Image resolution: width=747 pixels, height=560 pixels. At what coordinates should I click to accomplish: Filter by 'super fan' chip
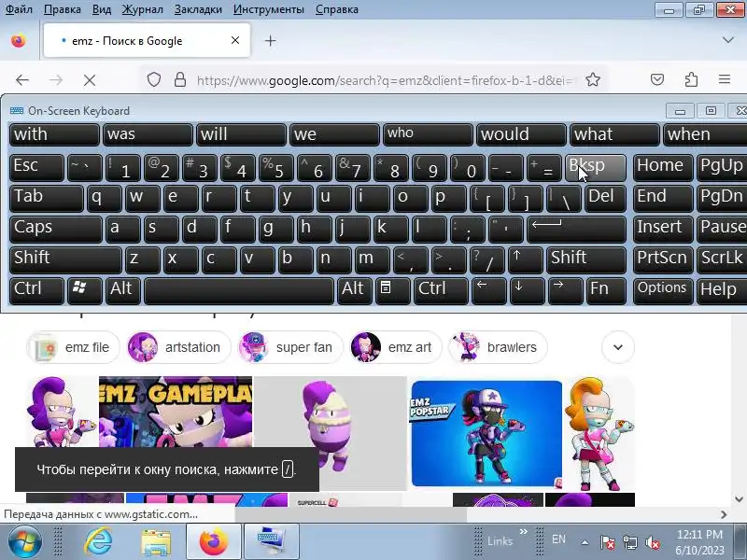coord(289,347)
